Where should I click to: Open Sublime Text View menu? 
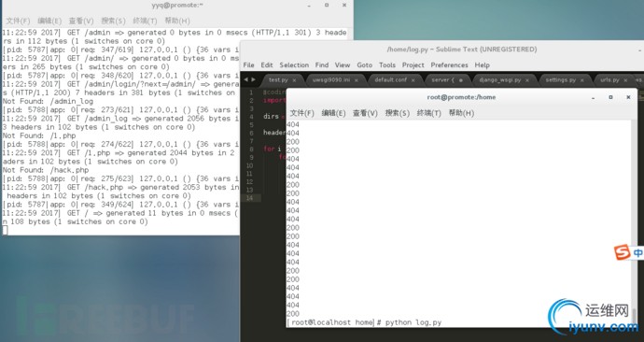[x=343, y=65]
